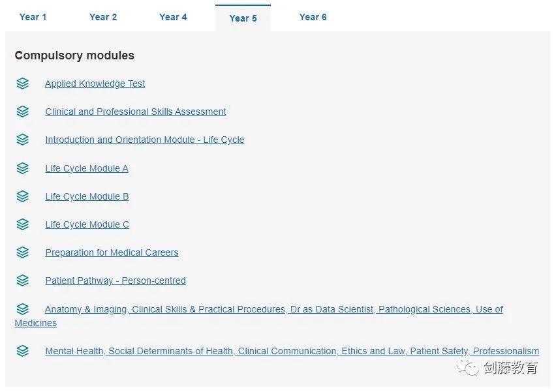
Task: Click the stack icon next to Patient Pathway link
Action: [x=23, y=280]
